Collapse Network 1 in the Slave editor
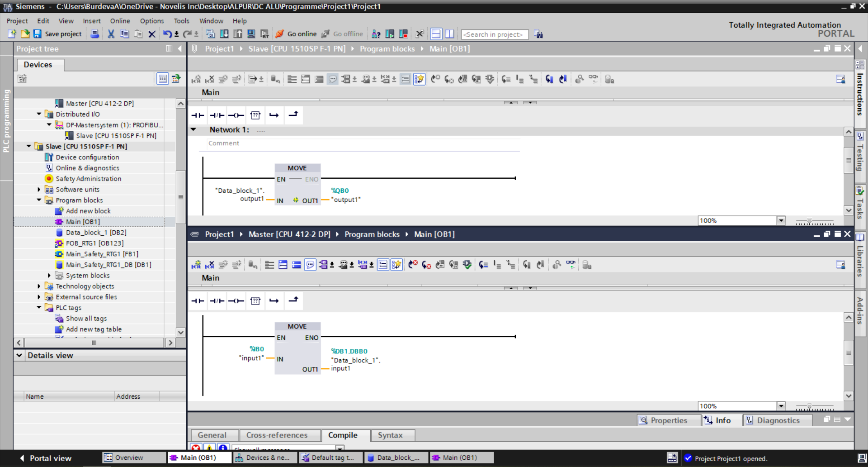Image resolution: width=868 pixels, height=467 pixels. (x=193, y=130)
